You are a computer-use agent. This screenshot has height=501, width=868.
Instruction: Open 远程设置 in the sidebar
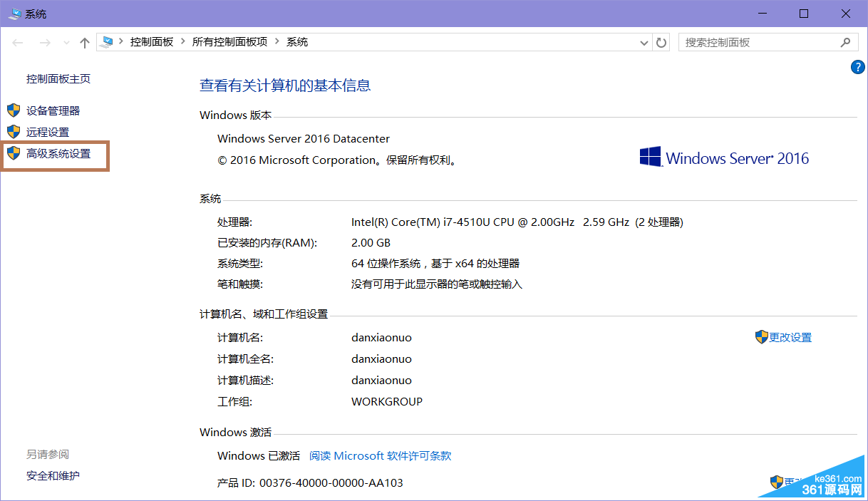coord(48,132)
